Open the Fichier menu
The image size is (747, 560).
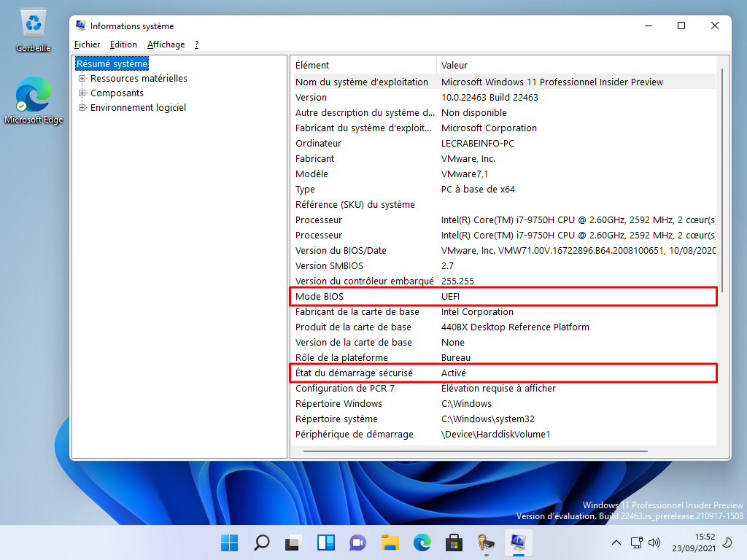click(88, 44)
